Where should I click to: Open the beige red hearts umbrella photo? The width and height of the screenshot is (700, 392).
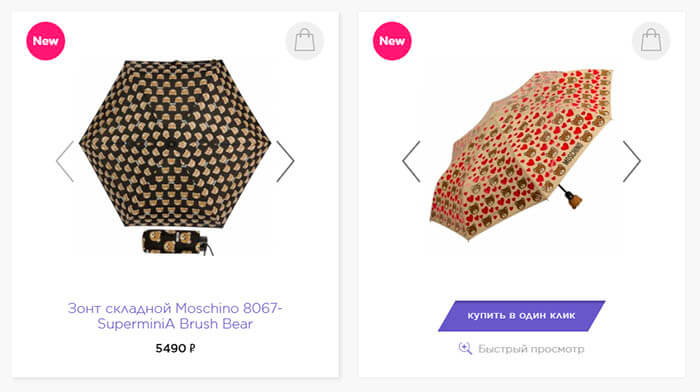[521, 155]
